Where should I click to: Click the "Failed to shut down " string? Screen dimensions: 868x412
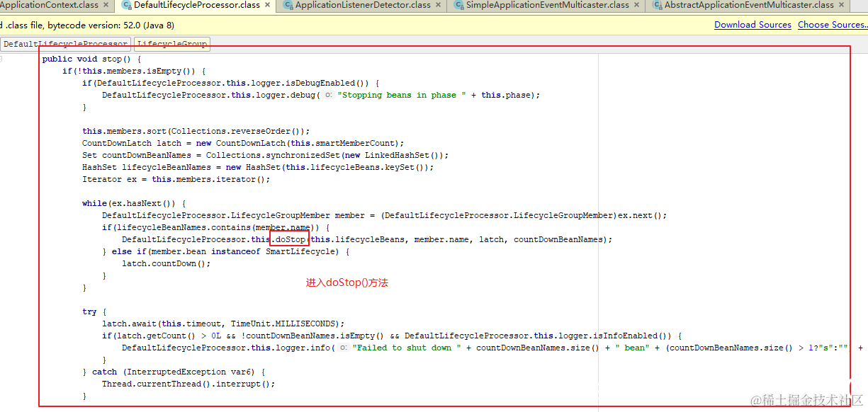[x=407, y=348]
